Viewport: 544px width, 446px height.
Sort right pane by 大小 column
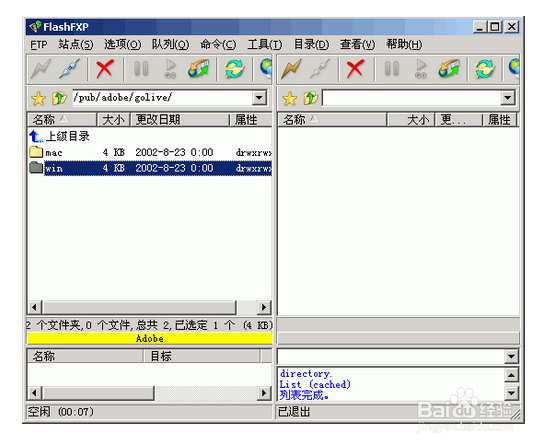[x=411, y=120]
